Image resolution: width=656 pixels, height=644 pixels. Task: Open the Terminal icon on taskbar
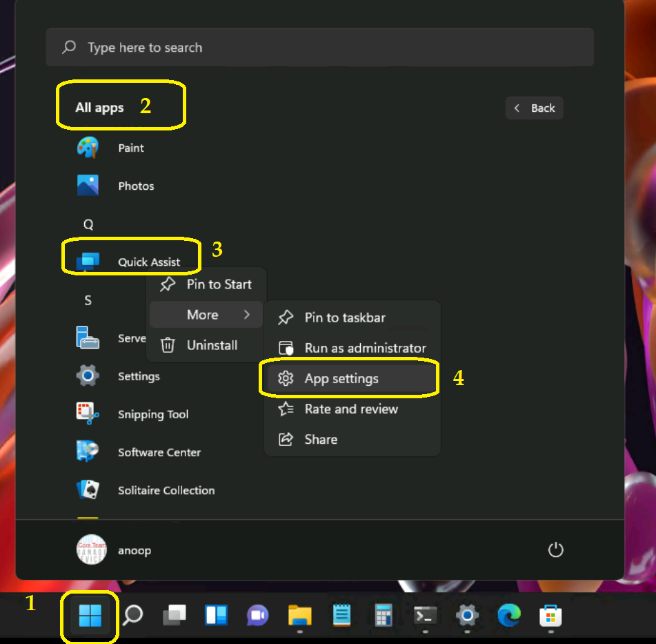pyautogui.click(x=425, y=616)
